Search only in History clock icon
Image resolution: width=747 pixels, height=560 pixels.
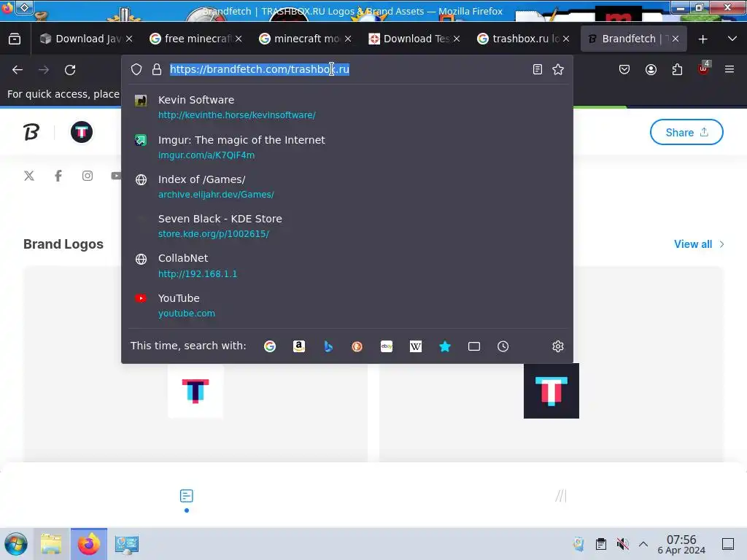(503, 346)
